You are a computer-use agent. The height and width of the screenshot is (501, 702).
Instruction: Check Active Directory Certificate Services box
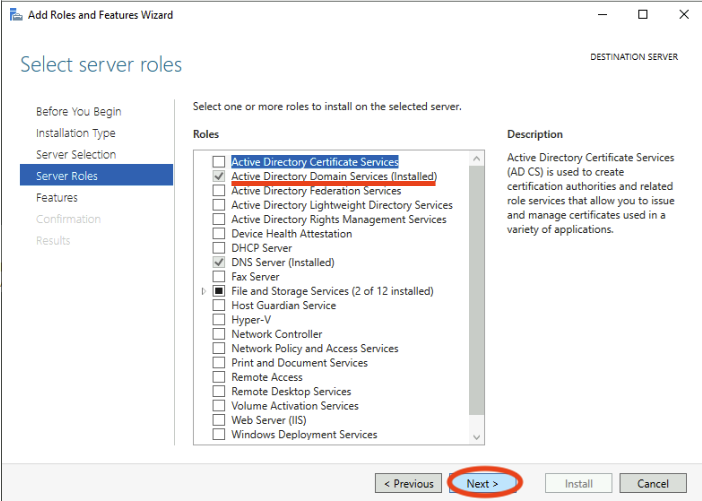point(218,162)
